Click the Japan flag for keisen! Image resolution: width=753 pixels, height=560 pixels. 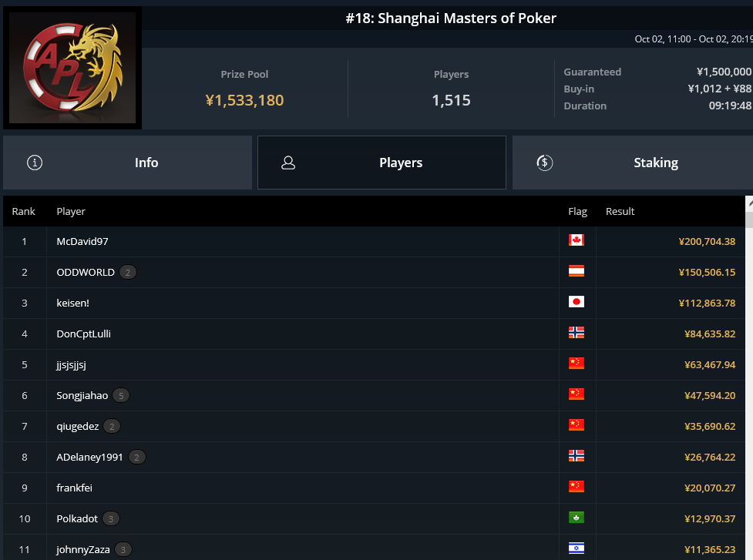[x=577, y=302]
